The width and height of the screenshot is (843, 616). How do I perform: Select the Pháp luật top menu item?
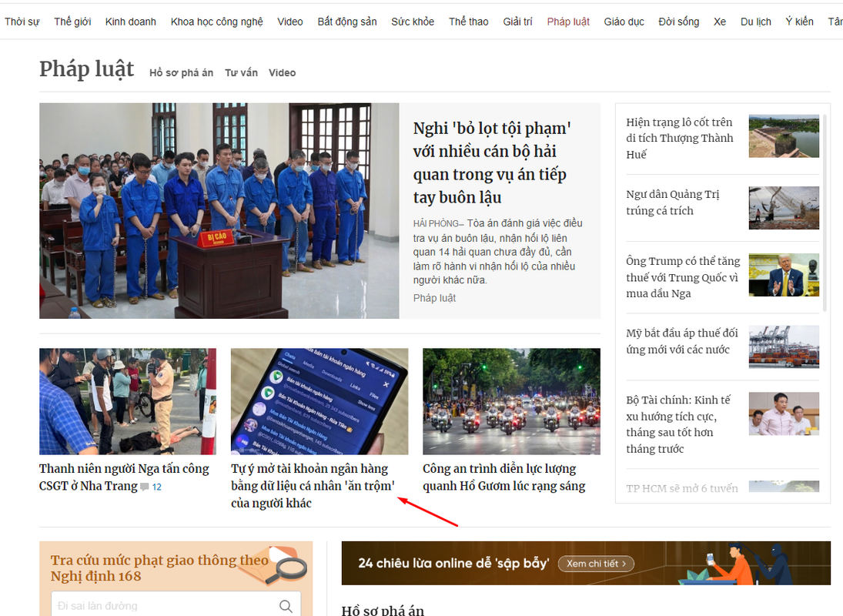click(568, 22)
